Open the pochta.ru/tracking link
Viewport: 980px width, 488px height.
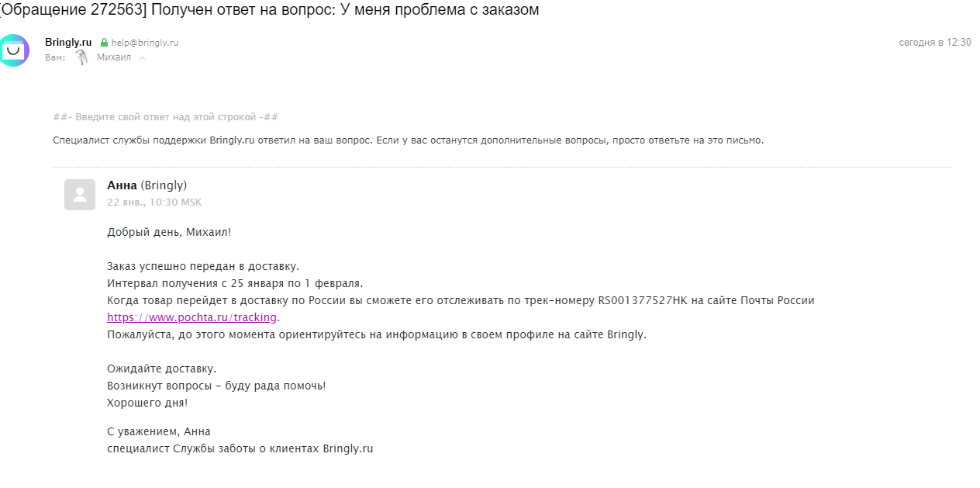point(192,317)
